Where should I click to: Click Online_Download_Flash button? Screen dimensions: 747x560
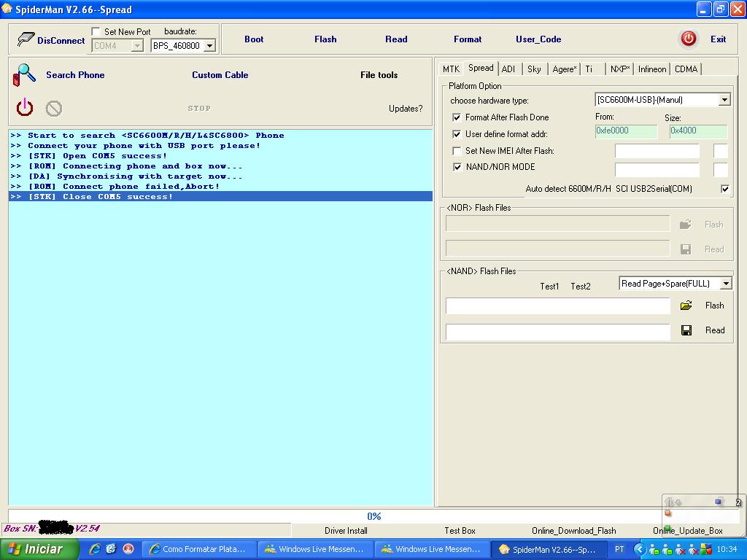click(x=573, y=531)
